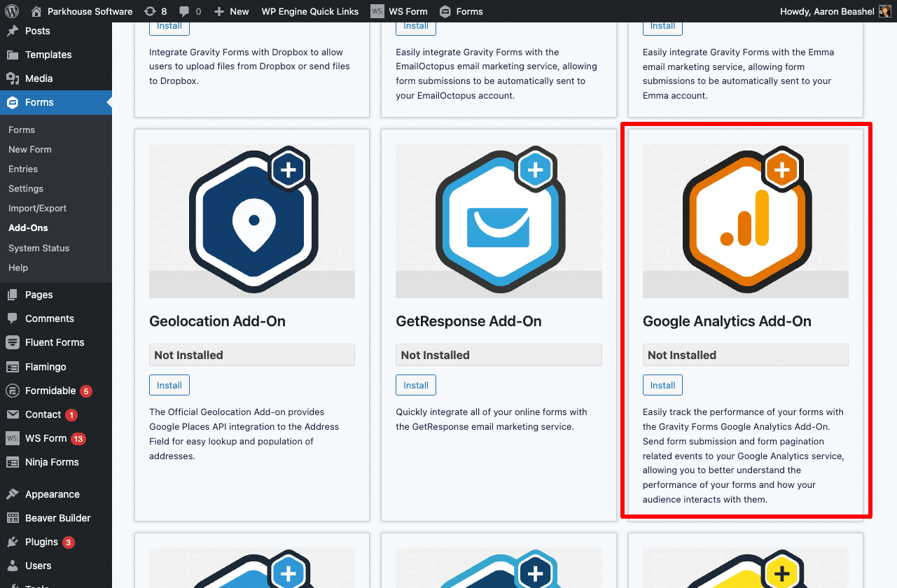Click the Pages icon in sidebar
897x588 pixels.
tap(13, 295)
